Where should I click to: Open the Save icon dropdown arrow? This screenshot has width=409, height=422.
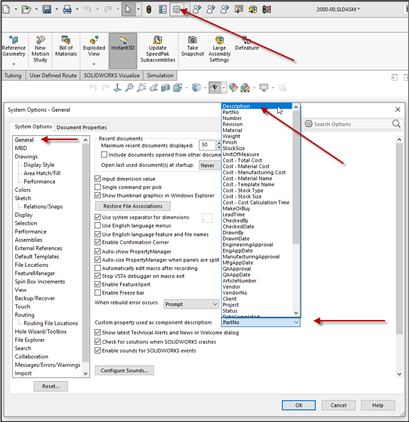[x=57, y=10]
